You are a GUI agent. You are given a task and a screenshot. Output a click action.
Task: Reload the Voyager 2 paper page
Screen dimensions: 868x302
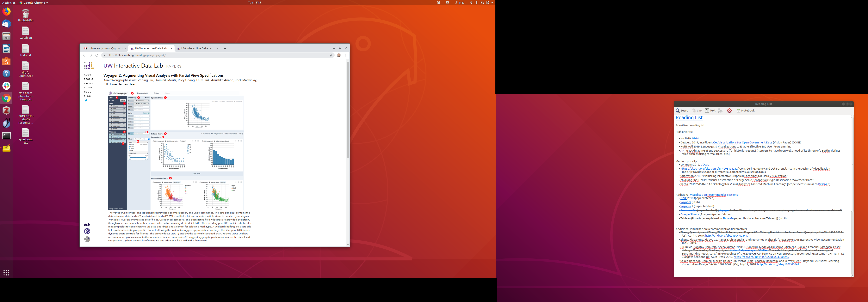coord(97,55)
